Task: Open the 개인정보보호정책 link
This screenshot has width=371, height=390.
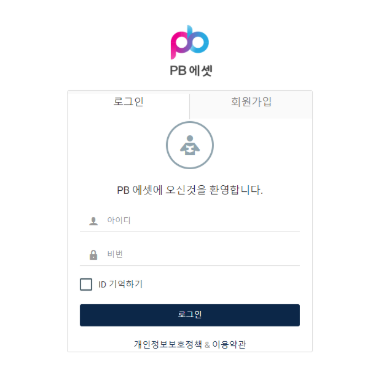Action: point(168,344)
